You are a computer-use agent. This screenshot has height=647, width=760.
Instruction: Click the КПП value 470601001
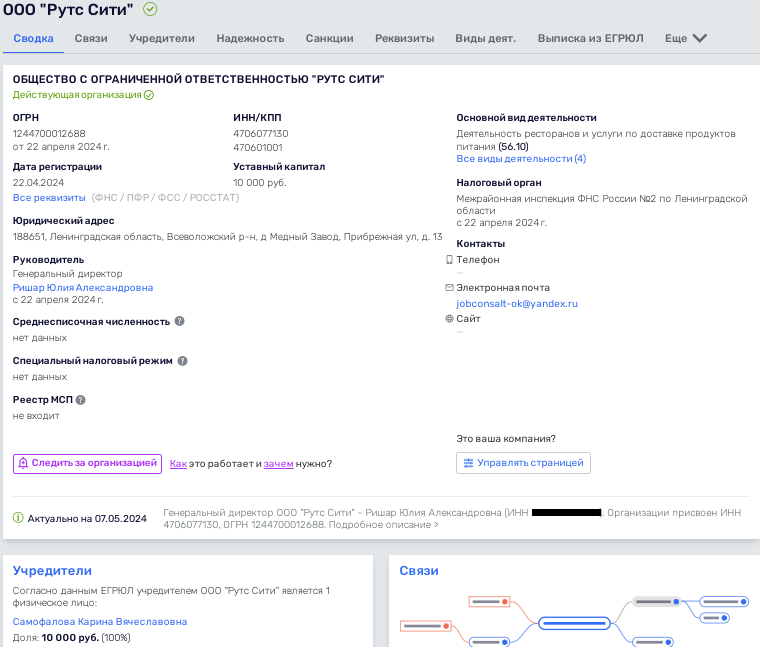258,147
